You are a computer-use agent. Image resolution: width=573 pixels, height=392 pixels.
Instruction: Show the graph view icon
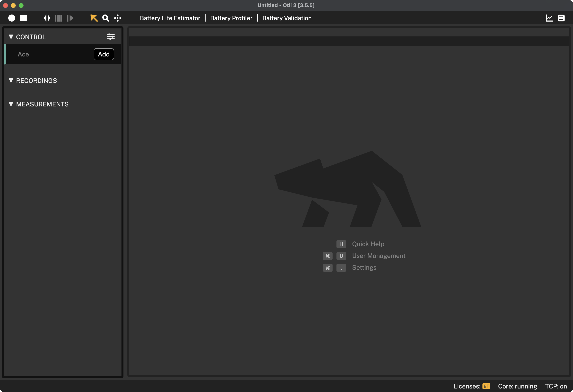tap(549, 18)
